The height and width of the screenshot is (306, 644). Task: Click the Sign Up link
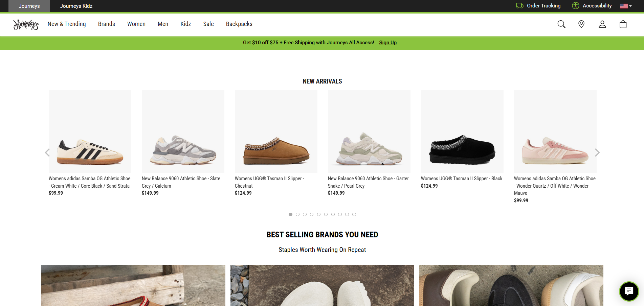click(388, 43)
